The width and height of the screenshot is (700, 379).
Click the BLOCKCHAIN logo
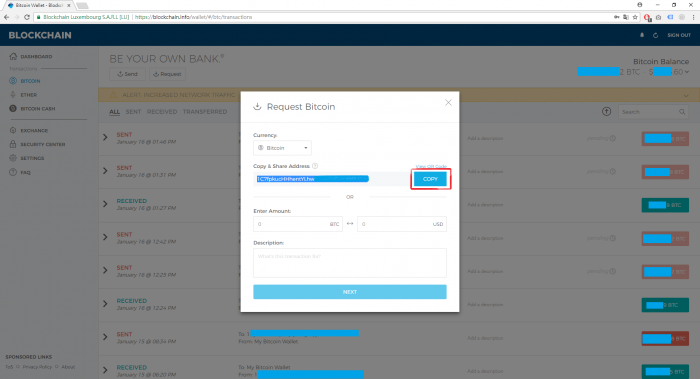click(40, 35)
